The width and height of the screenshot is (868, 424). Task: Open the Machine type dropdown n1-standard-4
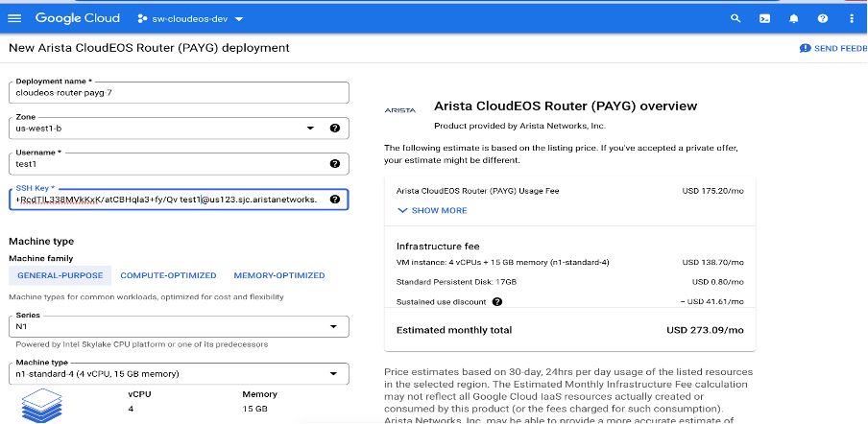click(x=179, y=374)
